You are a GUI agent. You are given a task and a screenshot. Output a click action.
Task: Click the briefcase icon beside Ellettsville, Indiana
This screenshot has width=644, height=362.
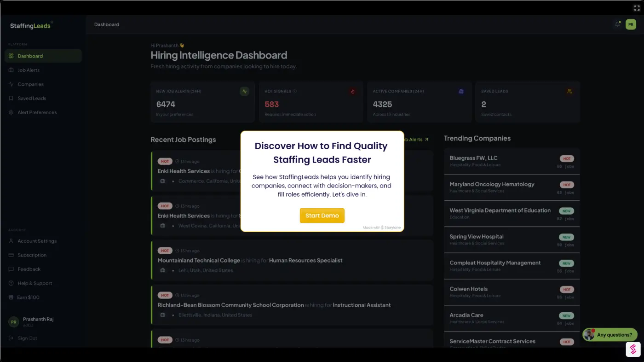point(162,315)
